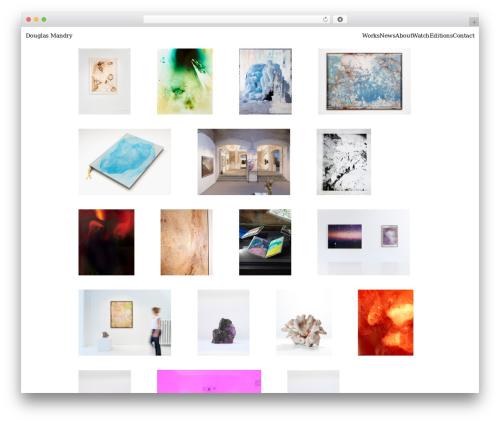Image resolution: width=500 pixels, height=423 pixels.
Task: Open the About page
Action: point(403,36)
